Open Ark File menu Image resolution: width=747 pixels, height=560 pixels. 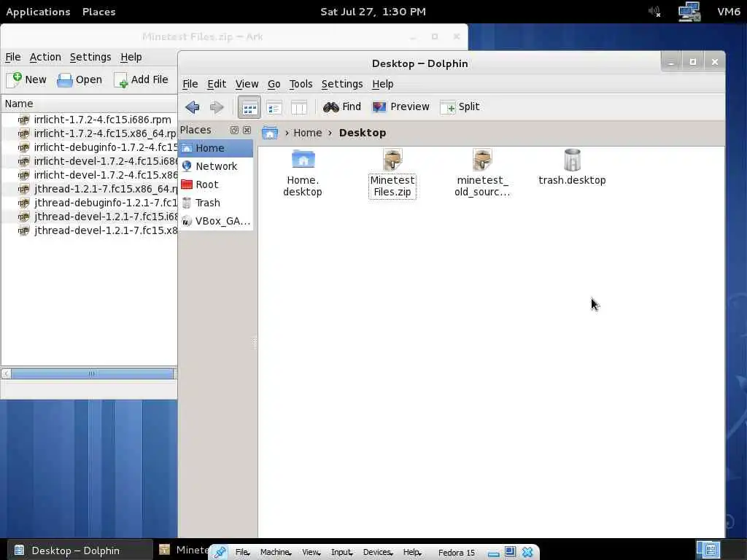[x=13, y=57]
